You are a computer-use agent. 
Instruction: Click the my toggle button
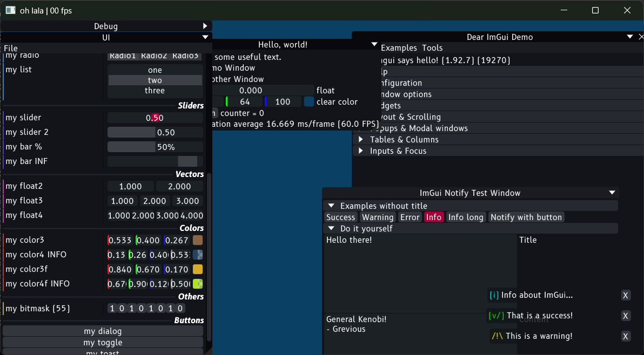103,342
